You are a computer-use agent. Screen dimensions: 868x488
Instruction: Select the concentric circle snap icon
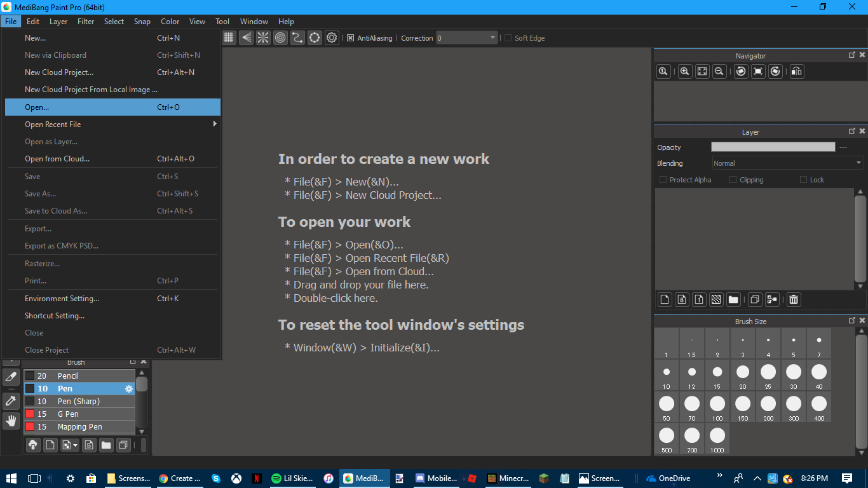tap(280, 37)
